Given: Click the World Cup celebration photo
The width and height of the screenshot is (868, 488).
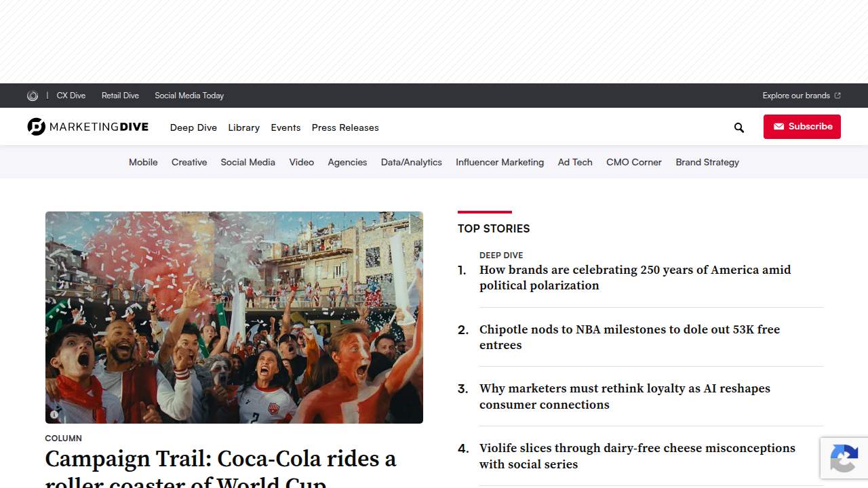Looking at the screenshot, I should coord(234,317).
